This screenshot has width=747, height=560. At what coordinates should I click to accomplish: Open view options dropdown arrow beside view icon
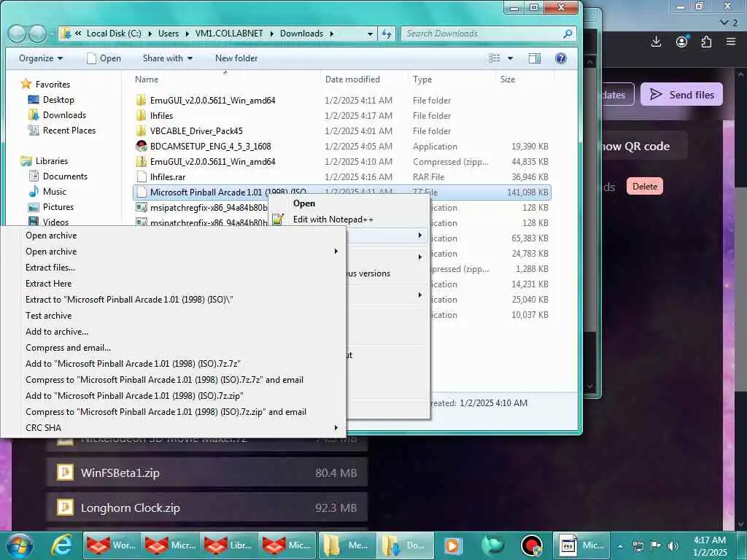510,58
